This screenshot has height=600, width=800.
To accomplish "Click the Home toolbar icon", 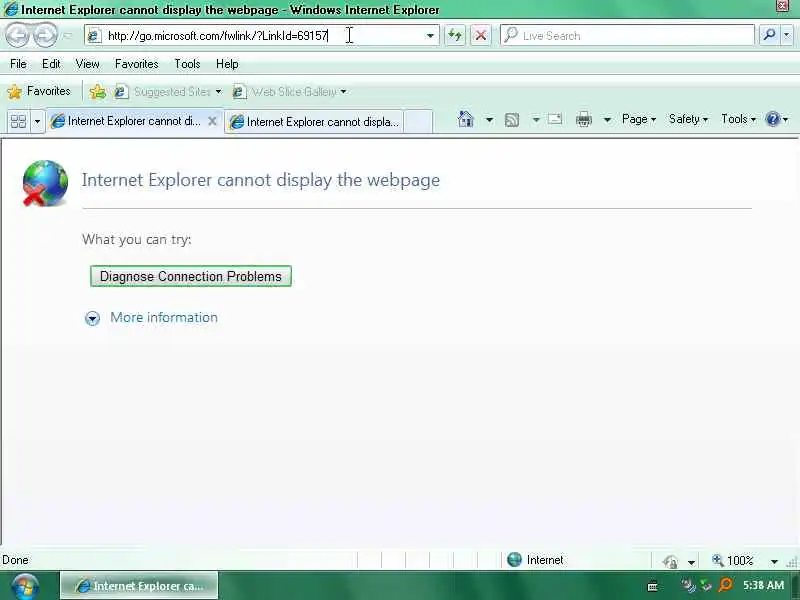I will point(465,119).
